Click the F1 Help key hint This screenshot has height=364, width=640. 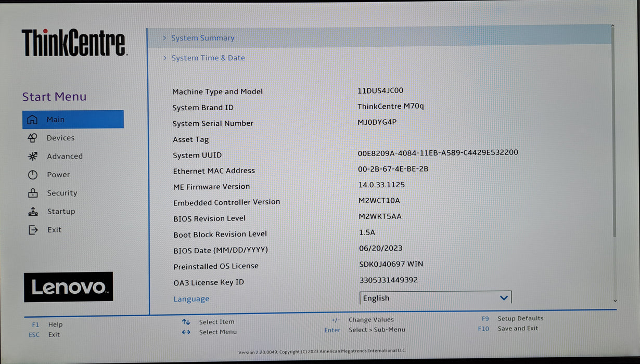(x=47, y=324)
